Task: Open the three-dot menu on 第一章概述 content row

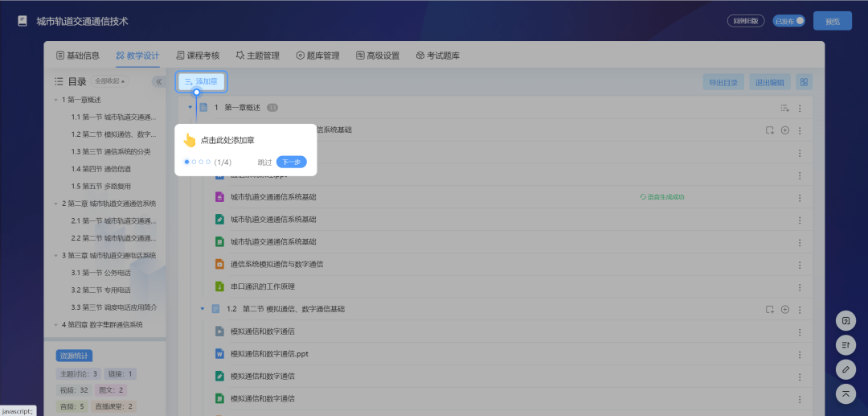Action: (x=800, y=108)
